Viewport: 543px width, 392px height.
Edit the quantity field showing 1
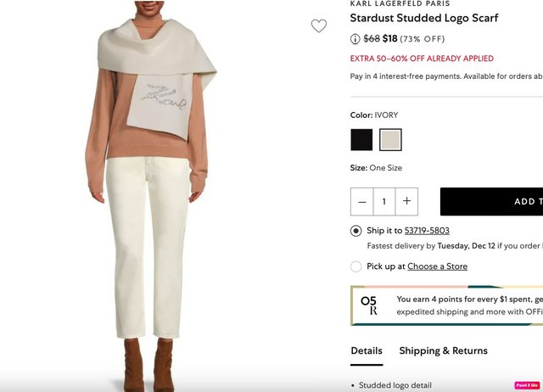click(x=384, y=202)
